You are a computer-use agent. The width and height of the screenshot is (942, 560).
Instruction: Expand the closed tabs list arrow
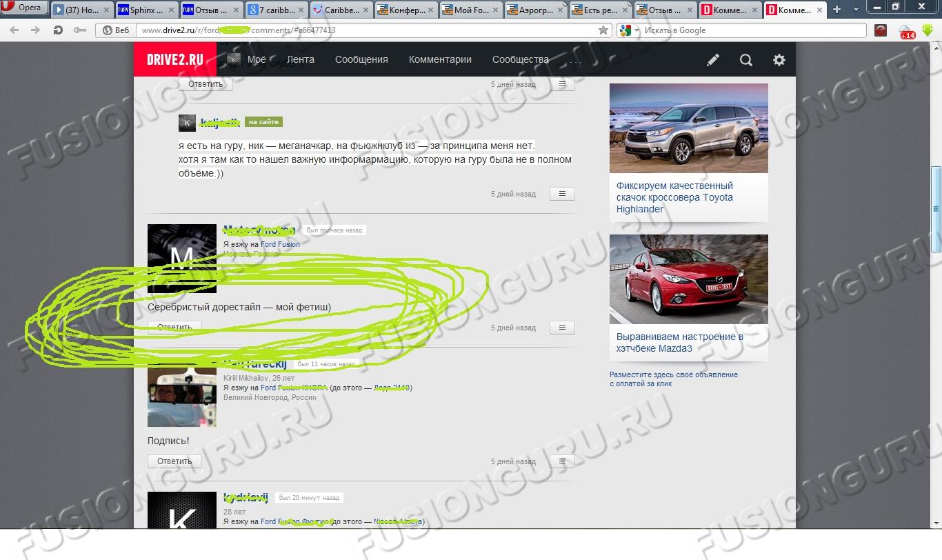click(x=855, y=10)
